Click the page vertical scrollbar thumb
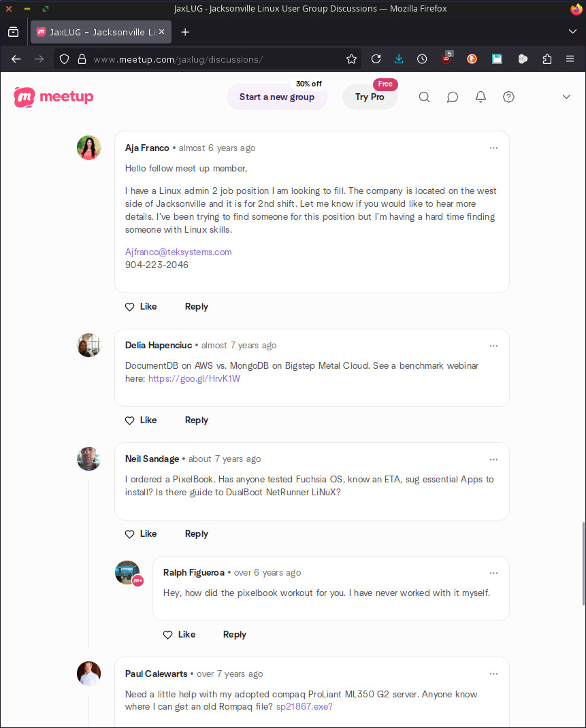Screen dimensions: 586x728 pos(583,563)
